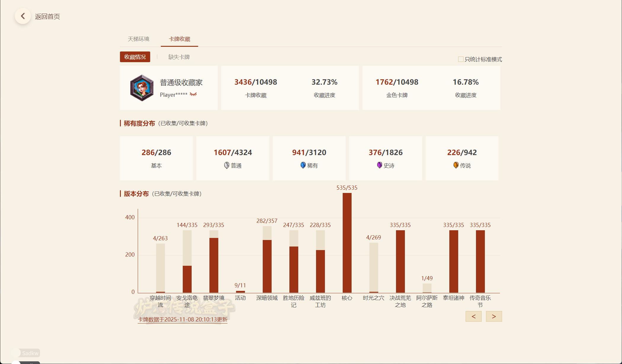This screenshot has width=622, height=364.
Task: Click the 核心 535/535 bar
Action: click(347, 243)
